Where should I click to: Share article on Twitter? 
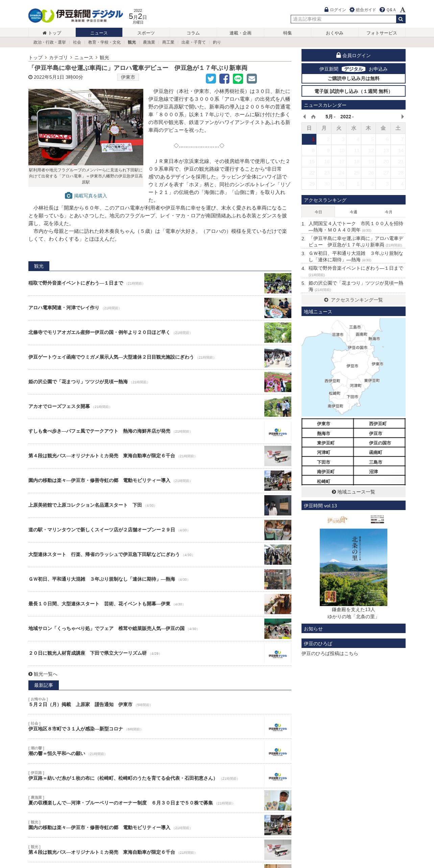[x=211, y=79]
